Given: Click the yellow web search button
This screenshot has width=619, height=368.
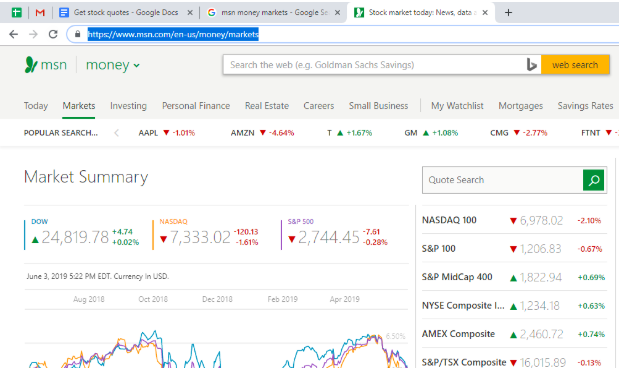Looking at the screenshot, I should (575, 65).
